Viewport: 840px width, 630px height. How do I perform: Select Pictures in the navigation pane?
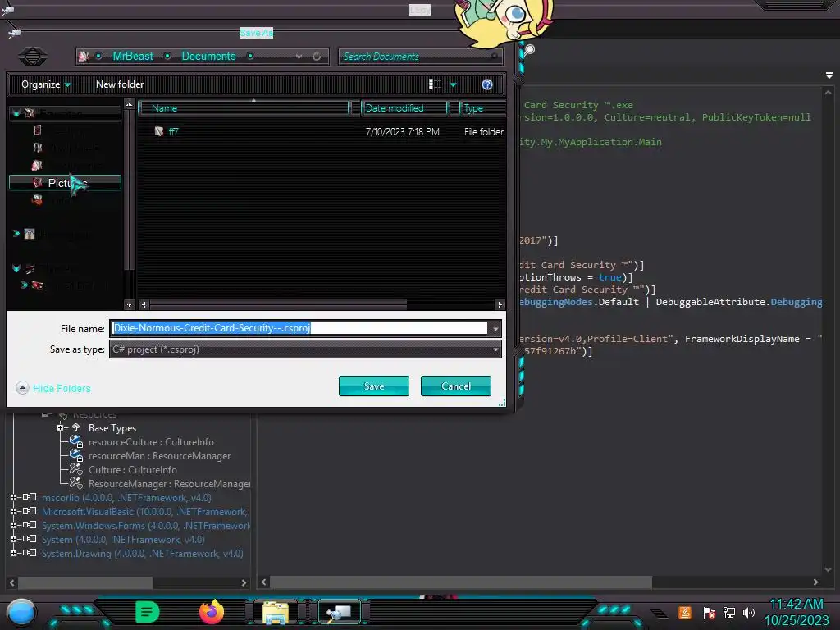click(65, 183)
